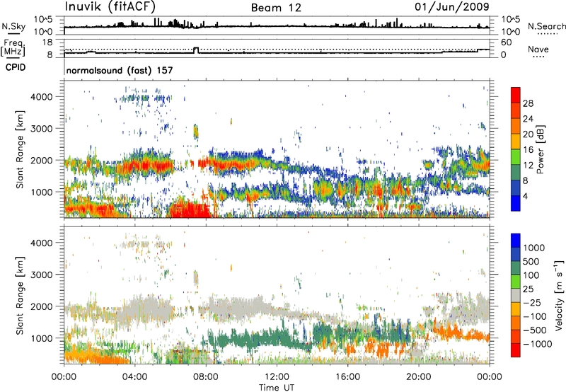566x392 pixels.
Task: Pick the blue bottom segment of the Power color bar
Action: pos(516,203)
